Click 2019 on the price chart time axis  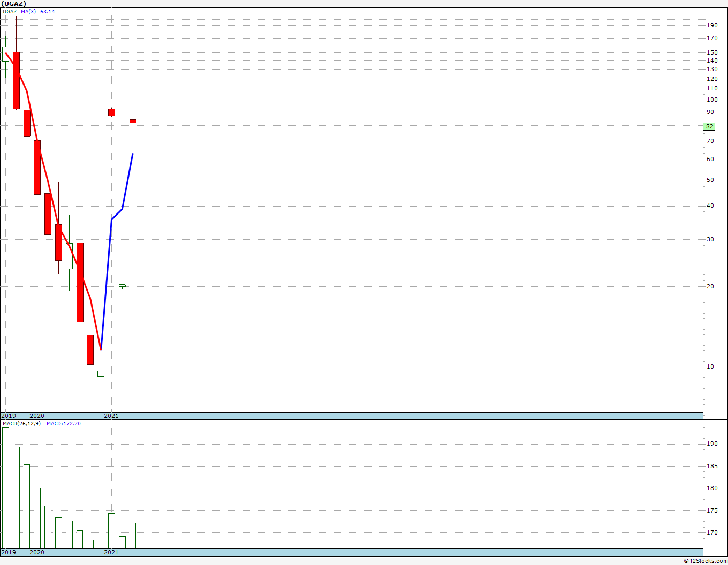pos(9,416)
